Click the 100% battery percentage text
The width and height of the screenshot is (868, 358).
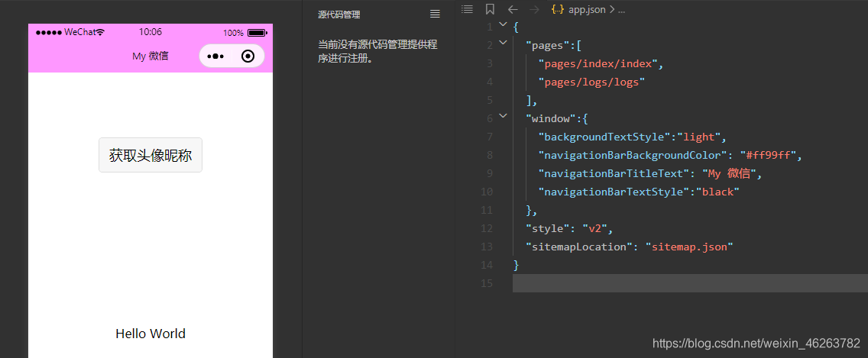[x=233, y=33]
